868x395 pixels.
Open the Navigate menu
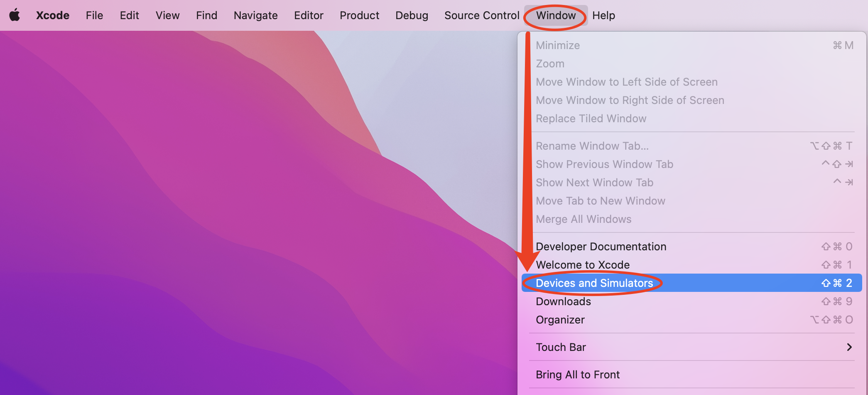255,15
